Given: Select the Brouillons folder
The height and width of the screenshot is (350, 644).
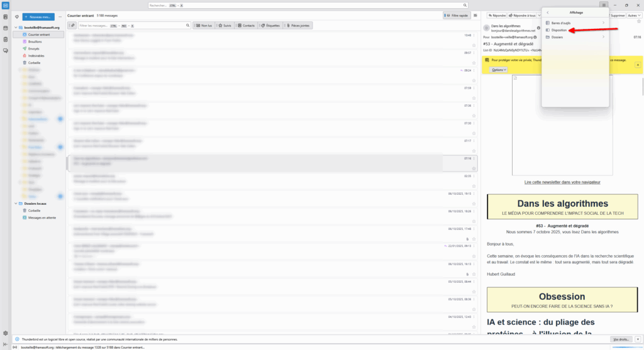Looking at the screenshot, I should 35,41.
